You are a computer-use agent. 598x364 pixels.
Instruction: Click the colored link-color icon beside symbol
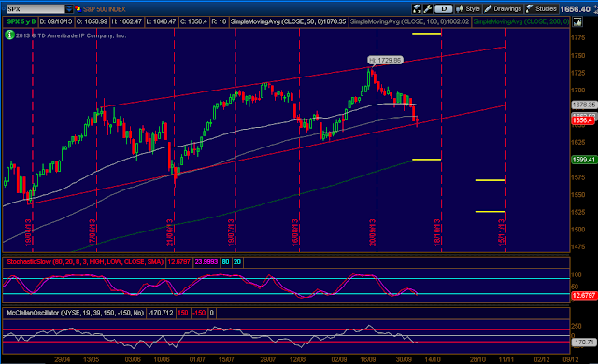[x=78, y=8]
